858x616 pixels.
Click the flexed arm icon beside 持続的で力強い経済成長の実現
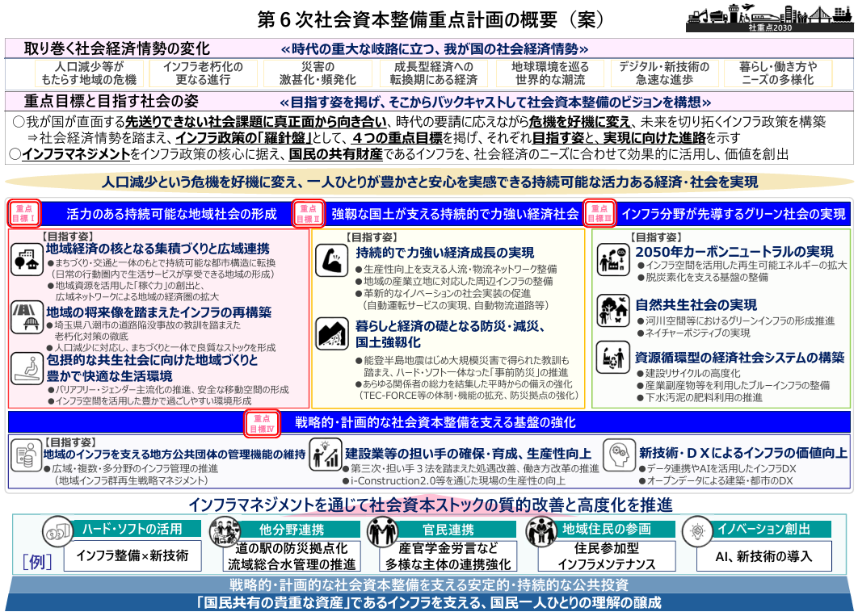coord(331,261)
